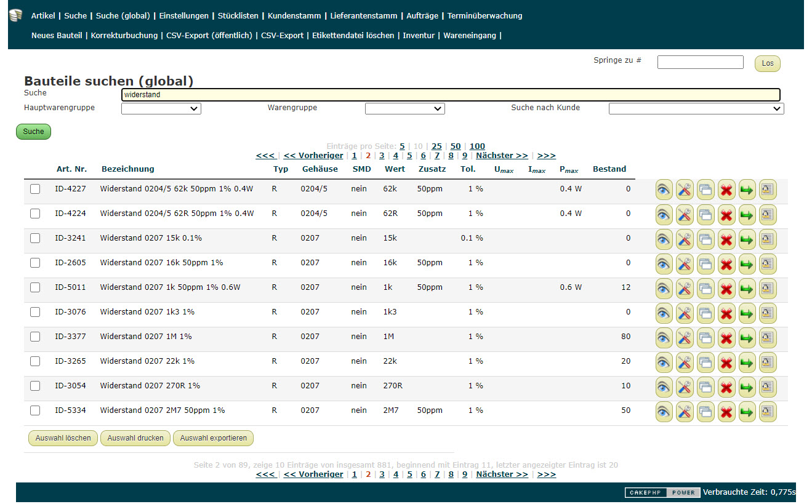
Task: Click the red X delete icon for ID-2605
Action: (x=726, y=263)
